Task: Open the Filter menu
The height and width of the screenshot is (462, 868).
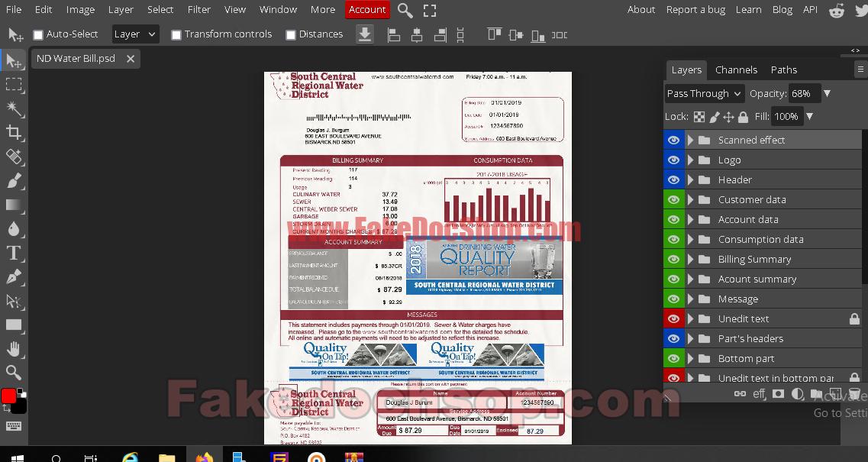Action: (x=198, y=9)
